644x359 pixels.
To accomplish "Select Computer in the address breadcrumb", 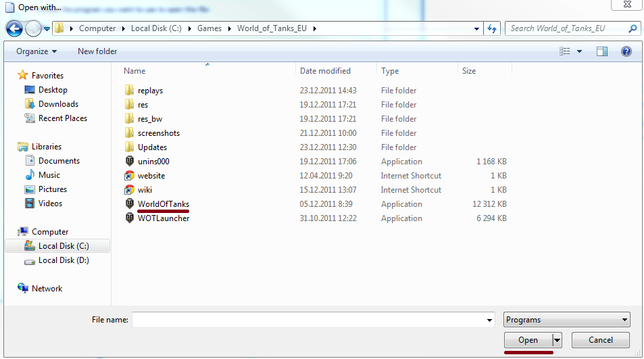I will click(97, 28).
